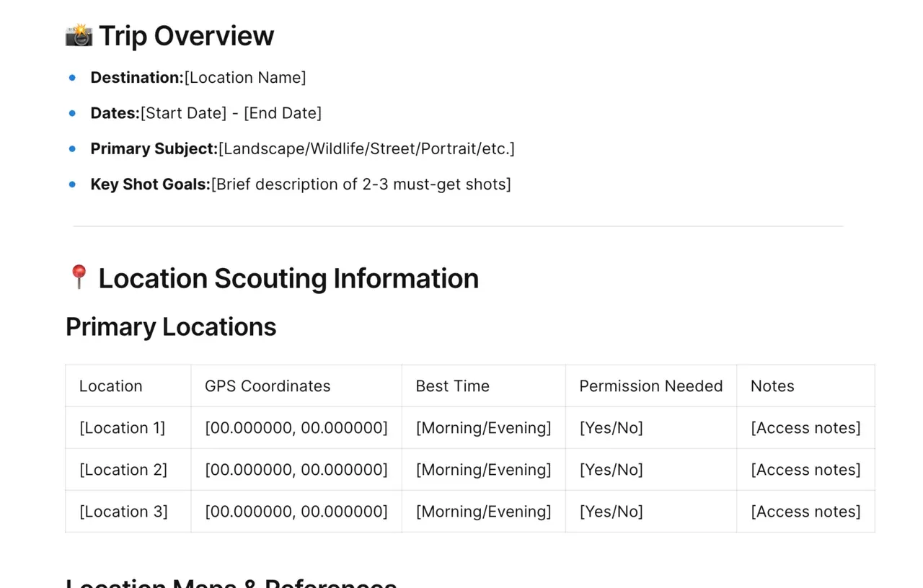923x588 pixels.
Task: Click the Notes column header cell
Action: (x=805, y=386)
